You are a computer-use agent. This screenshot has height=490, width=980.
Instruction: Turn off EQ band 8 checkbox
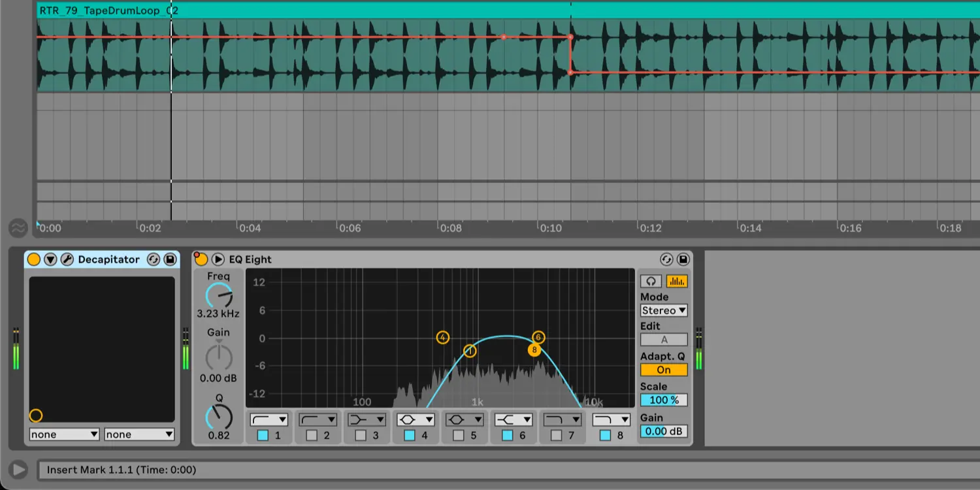click(606, 435)
